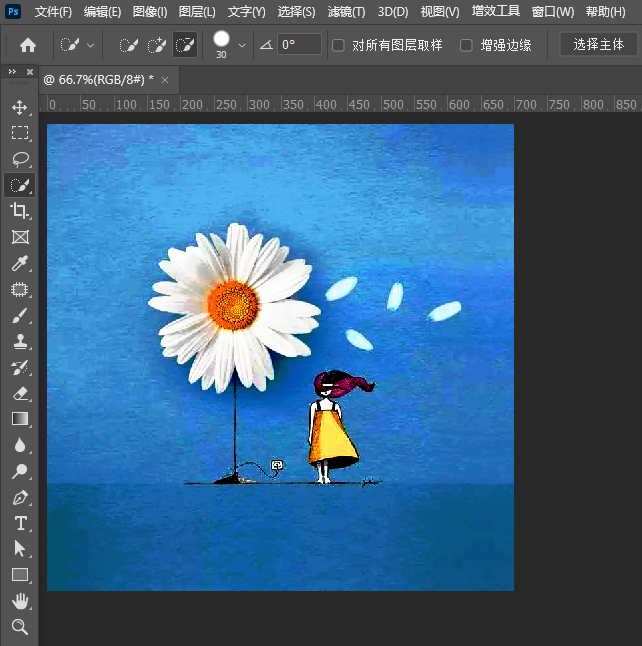Select the Pen tool

[x=20, y=497]
